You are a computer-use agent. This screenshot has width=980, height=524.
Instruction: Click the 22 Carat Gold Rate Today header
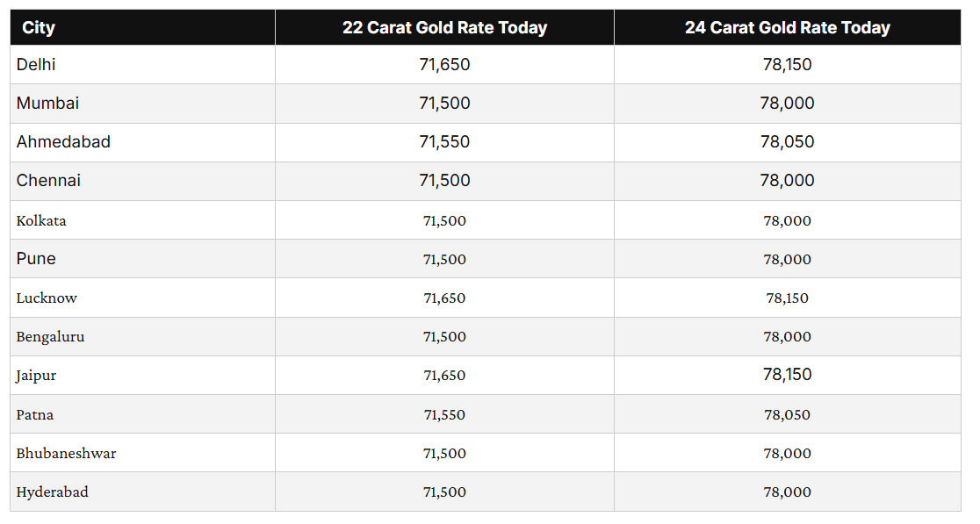(444, 28)
